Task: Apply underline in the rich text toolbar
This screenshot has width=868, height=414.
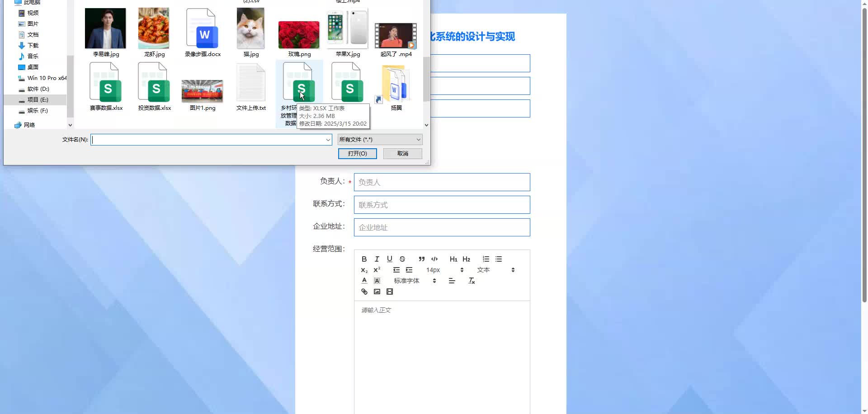Action: (x=389, y=259)
